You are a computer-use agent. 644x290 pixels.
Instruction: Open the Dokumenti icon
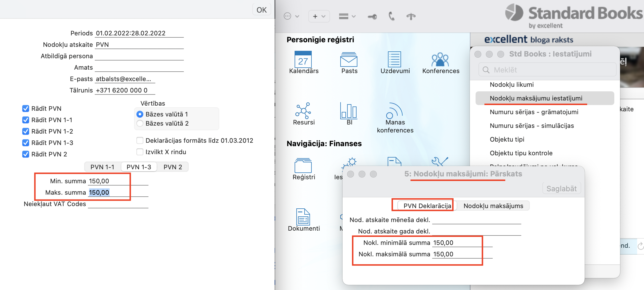[x=303, y=217]
